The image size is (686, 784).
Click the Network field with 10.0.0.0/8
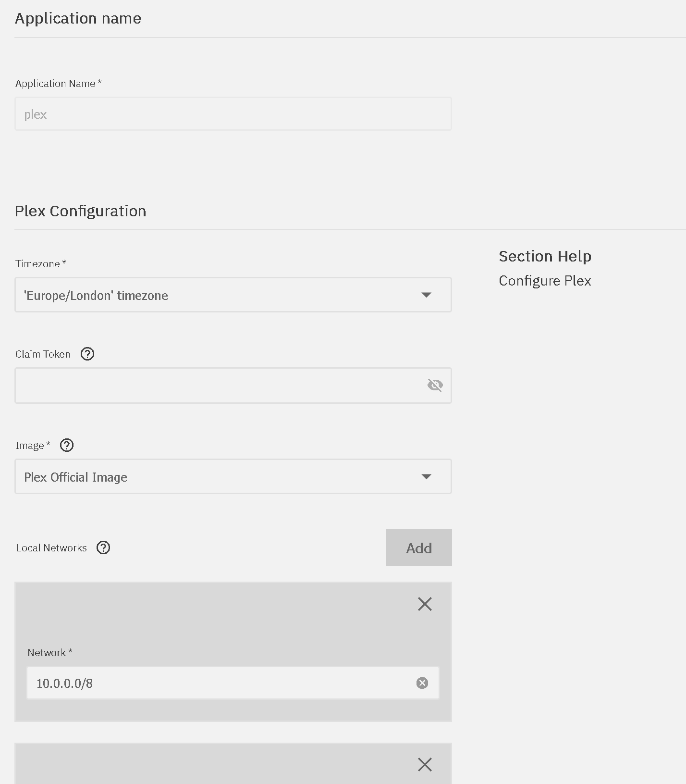pyautogui.click(x=233, y=683)
